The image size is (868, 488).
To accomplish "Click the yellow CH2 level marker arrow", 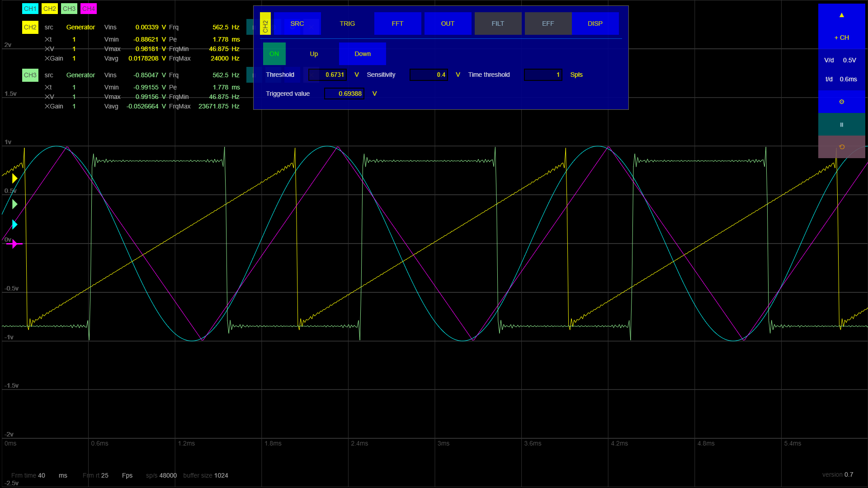I will tap(14, 178).
